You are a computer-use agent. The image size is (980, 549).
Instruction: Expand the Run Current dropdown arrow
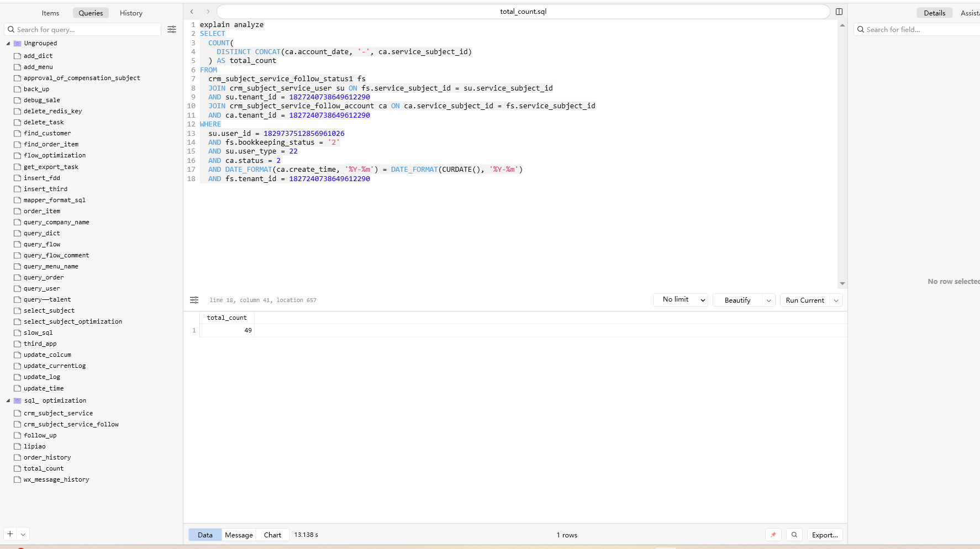836,300
